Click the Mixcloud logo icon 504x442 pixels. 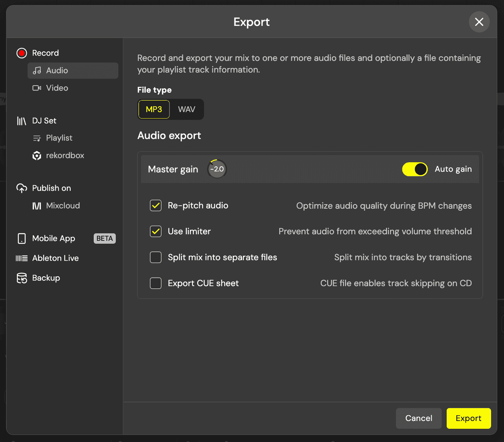tap(37, 206)
